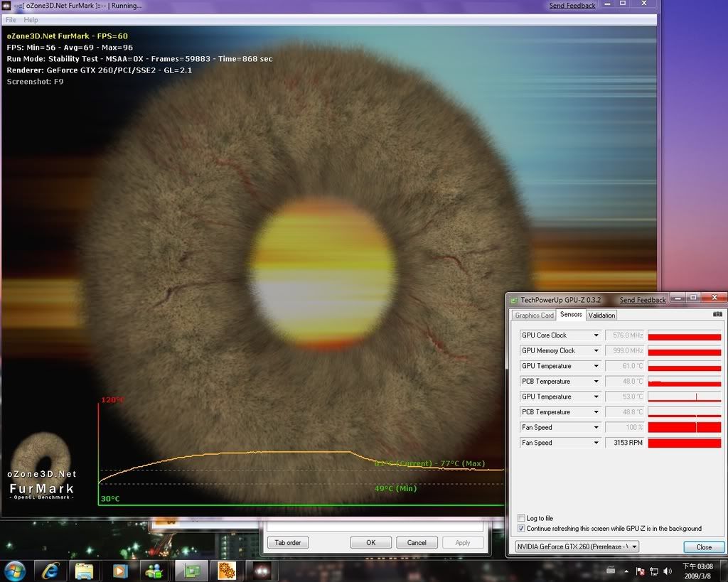This screenshot has width=728, height=582.
Task: Click the Tab order button
Action: [x=288, y=542]
